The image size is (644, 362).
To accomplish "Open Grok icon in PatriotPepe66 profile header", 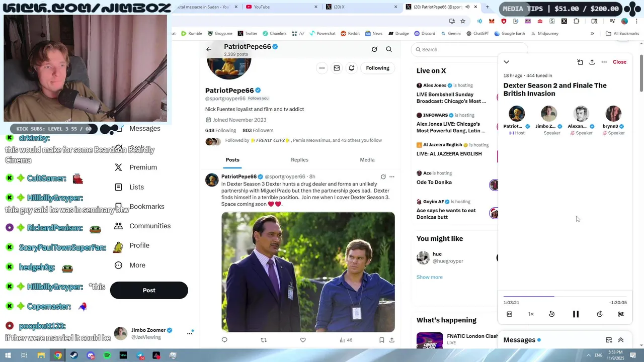I will click(x=374, y=49).
